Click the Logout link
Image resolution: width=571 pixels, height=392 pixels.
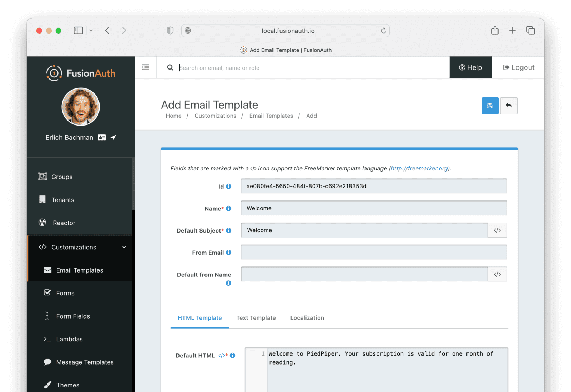pos(519,67)
